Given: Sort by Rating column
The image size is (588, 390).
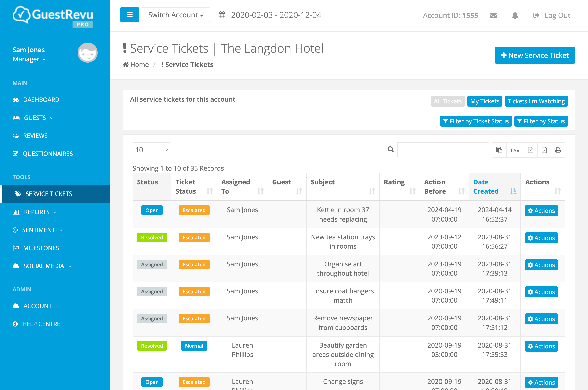Looking at the screenshot, I should point(400,187).
